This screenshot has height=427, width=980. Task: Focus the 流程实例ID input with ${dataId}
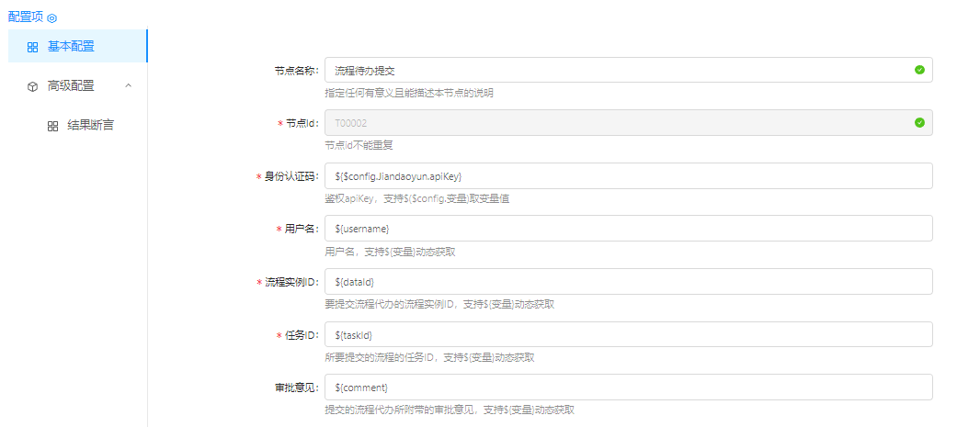tap(628, 282)
